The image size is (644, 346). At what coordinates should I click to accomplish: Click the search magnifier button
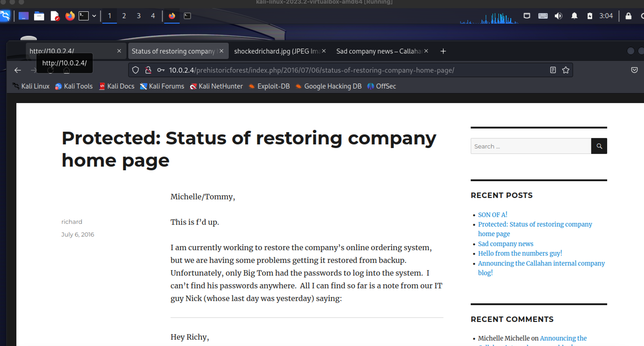[x=599, y=146]
